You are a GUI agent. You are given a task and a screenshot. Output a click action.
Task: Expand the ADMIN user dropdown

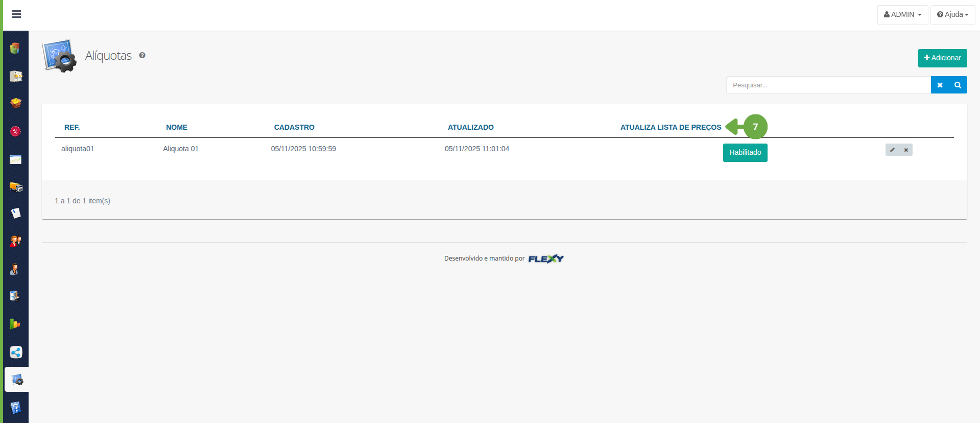coord(902,14)
